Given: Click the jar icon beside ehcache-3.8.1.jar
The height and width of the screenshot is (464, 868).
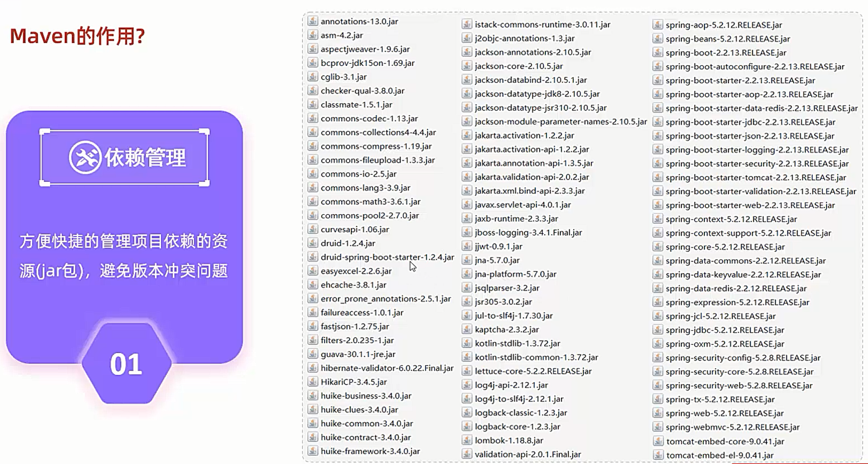Looking at the screenshot, I should 313,284.
